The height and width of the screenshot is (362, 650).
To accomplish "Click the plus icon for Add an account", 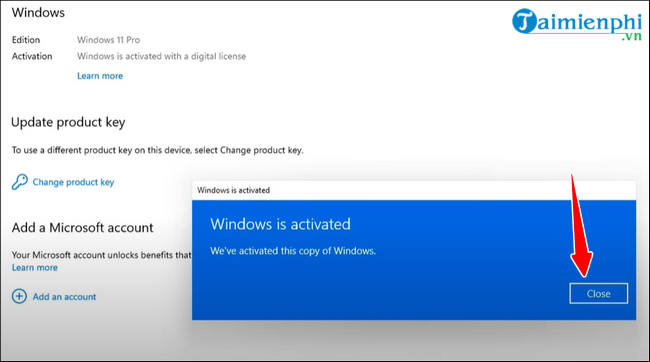I will (x=19, y=296).
